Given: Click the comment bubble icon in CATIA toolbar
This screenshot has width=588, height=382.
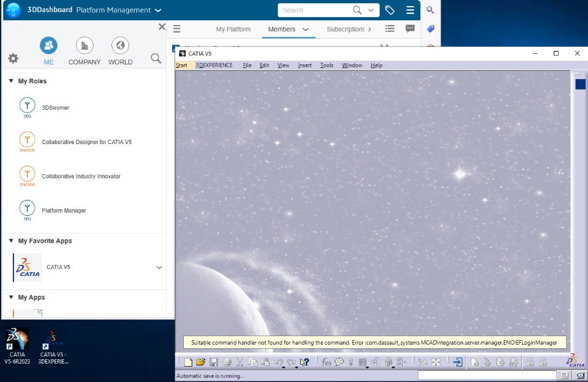Looking at the screenshot, I should click(339, 362).
